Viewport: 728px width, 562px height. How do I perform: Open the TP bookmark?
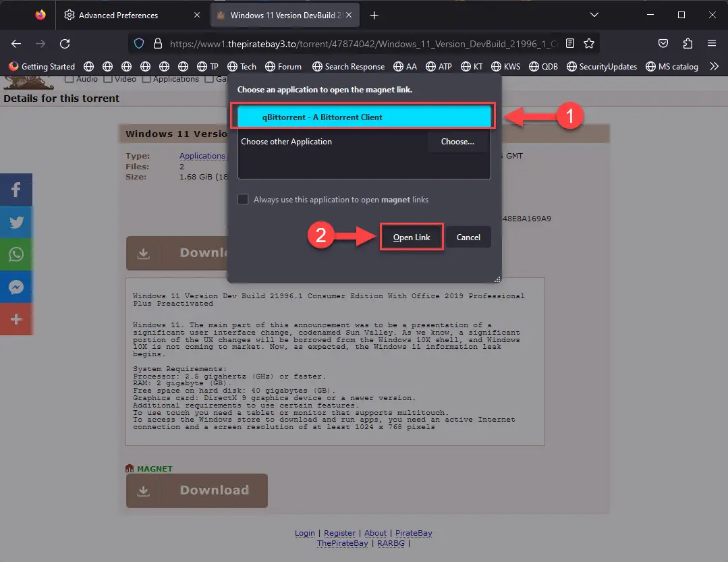click(x=208, y=66)
